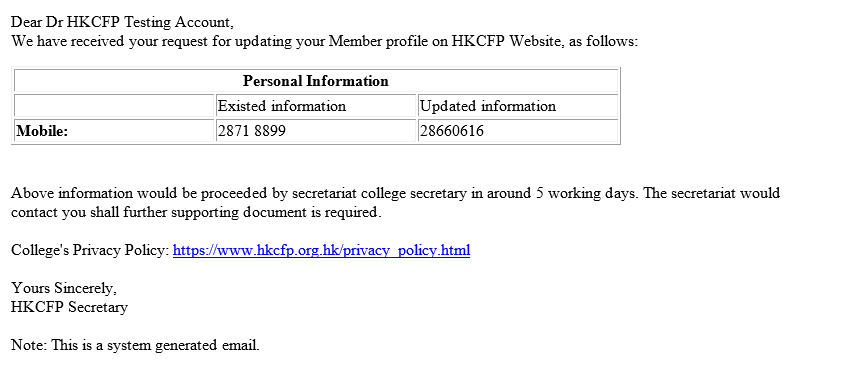Click the system generated email note

point(135,345)
